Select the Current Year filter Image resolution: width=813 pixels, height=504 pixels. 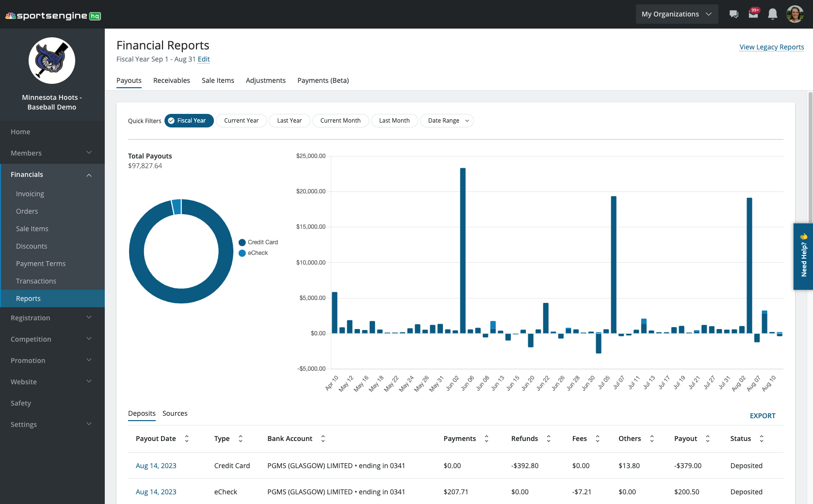pos(241,120)
